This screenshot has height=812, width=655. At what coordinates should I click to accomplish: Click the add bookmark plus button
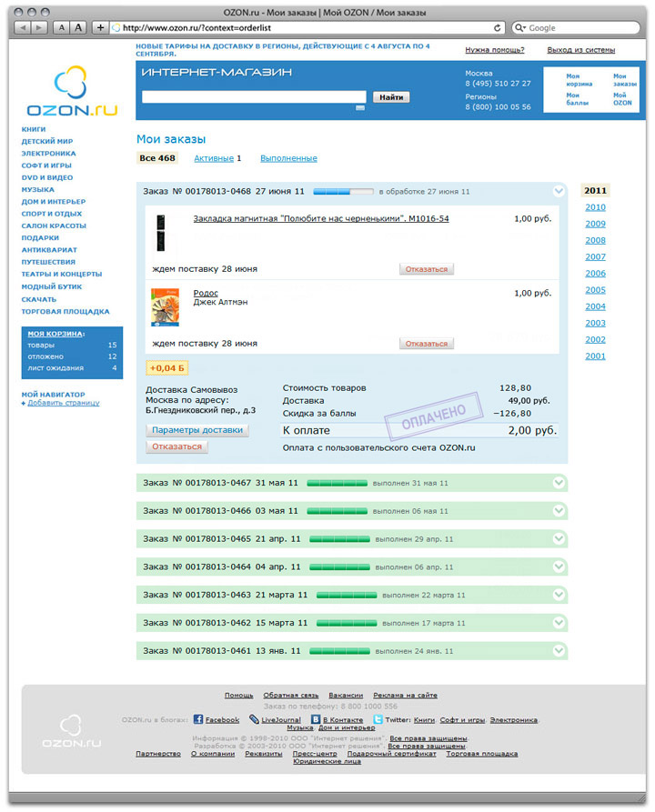pyautogui.click(x=100, y=28)
